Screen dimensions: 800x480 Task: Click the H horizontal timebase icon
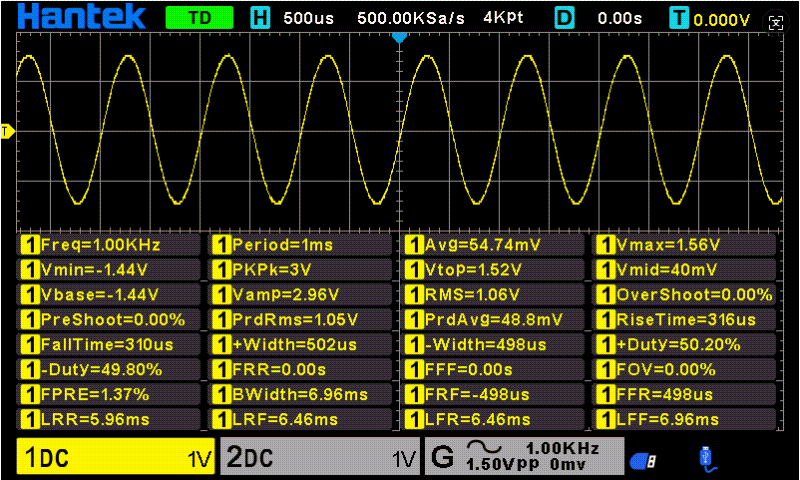[x=260, y=17]
